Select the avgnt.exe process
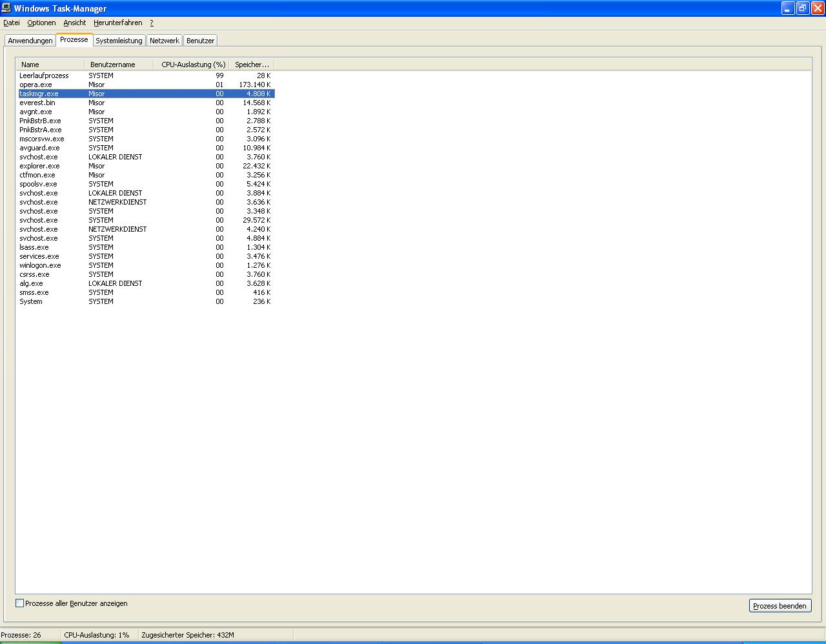 pyautogui.click(x=146, y=112)
